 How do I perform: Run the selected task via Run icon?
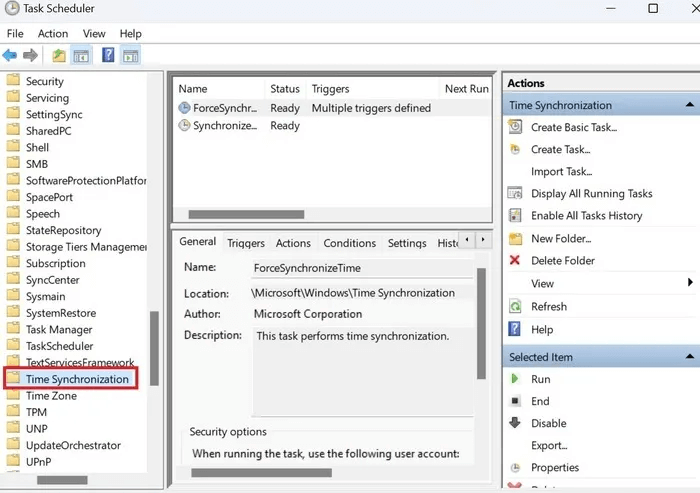[515, 379]
